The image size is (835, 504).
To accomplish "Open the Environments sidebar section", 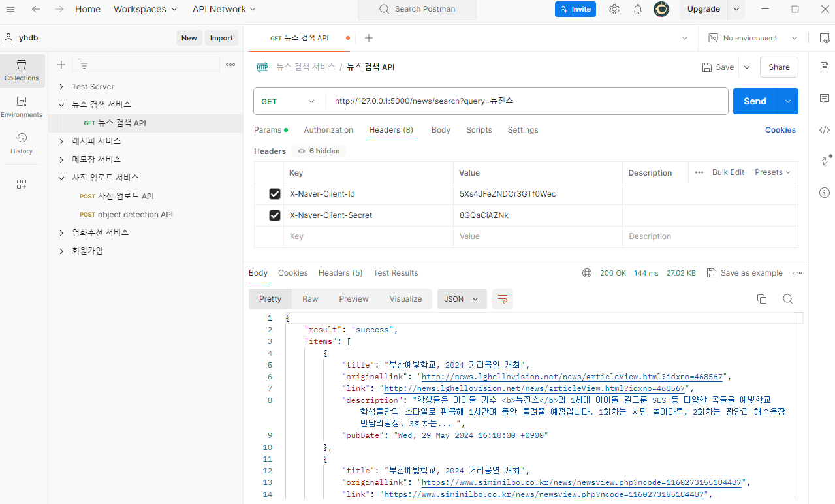I will click(x=22, y=107).
